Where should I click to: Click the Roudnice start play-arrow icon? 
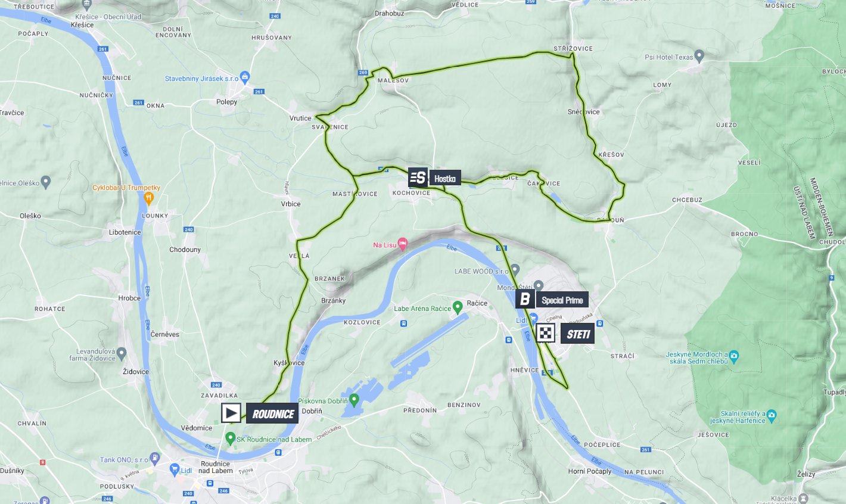coord(231,413)
